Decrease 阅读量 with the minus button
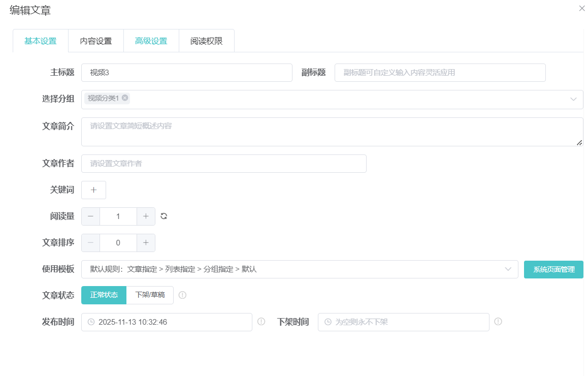Viewport: 588px width, 376px height. point(91,216)
